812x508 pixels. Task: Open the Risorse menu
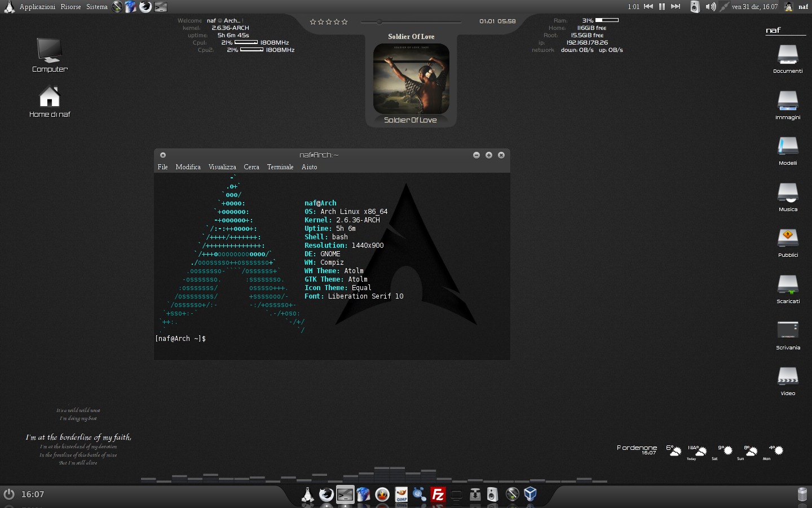pos(70,7)
